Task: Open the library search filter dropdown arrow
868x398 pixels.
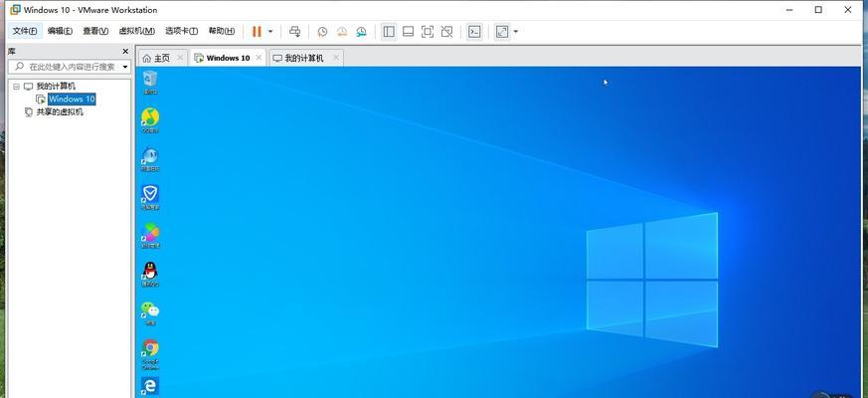Action: [x=125, y=67]
